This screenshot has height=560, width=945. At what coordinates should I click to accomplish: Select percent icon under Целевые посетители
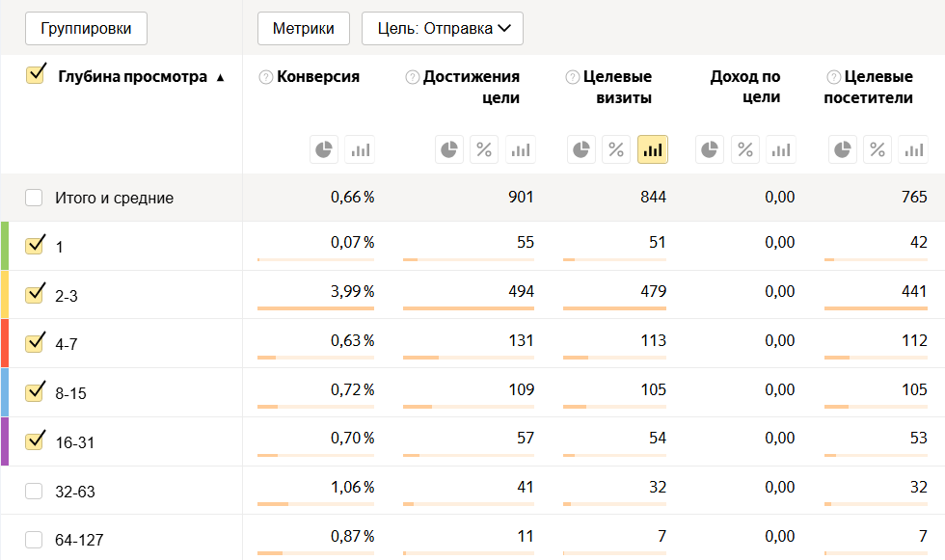tap(877, 149)
